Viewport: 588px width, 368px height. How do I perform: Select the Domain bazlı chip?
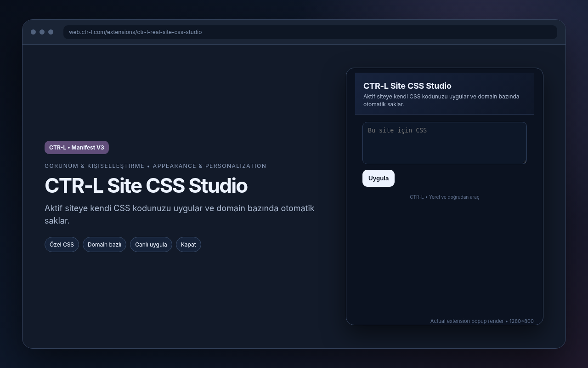click(104, 245)
